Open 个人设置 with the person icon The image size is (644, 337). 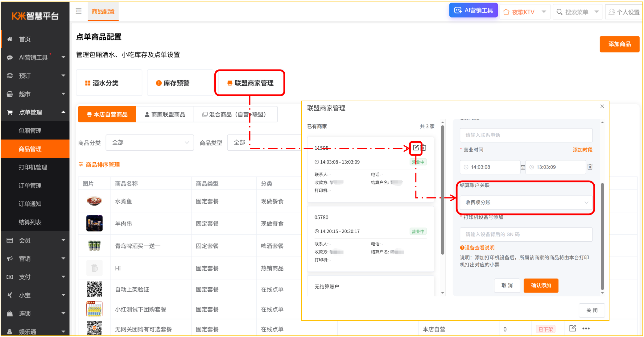612,12
